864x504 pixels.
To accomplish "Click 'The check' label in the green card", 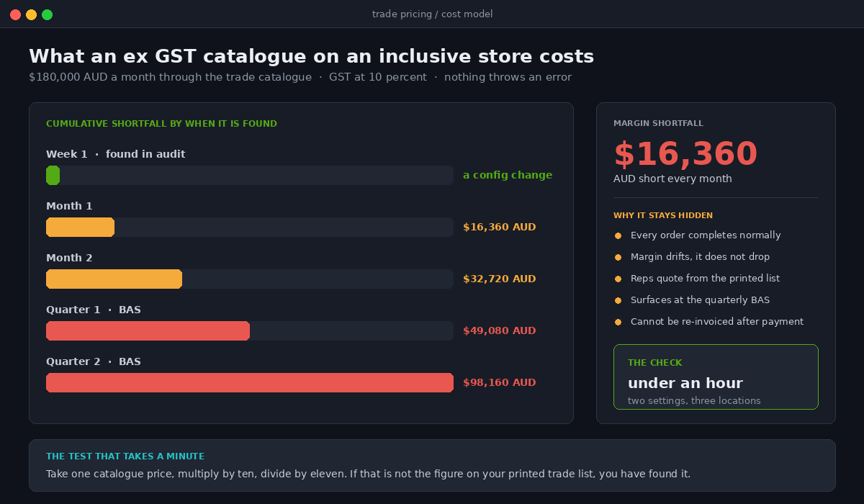I will coord(654,363).
